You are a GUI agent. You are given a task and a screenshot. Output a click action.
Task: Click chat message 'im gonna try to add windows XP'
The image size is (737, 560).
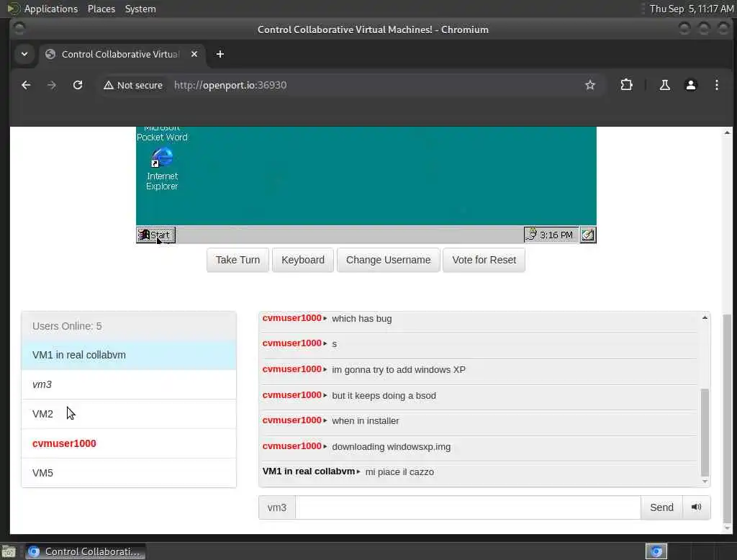tap(399, 369)
